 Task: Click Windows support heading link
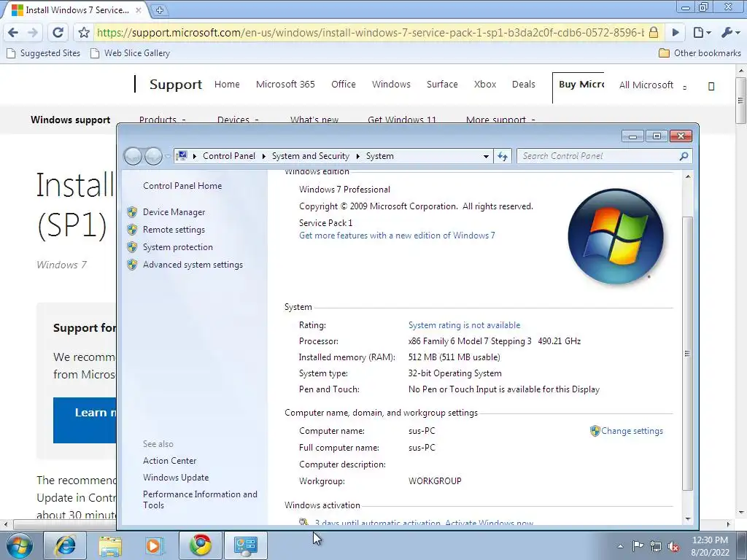[x=70, y=120]
